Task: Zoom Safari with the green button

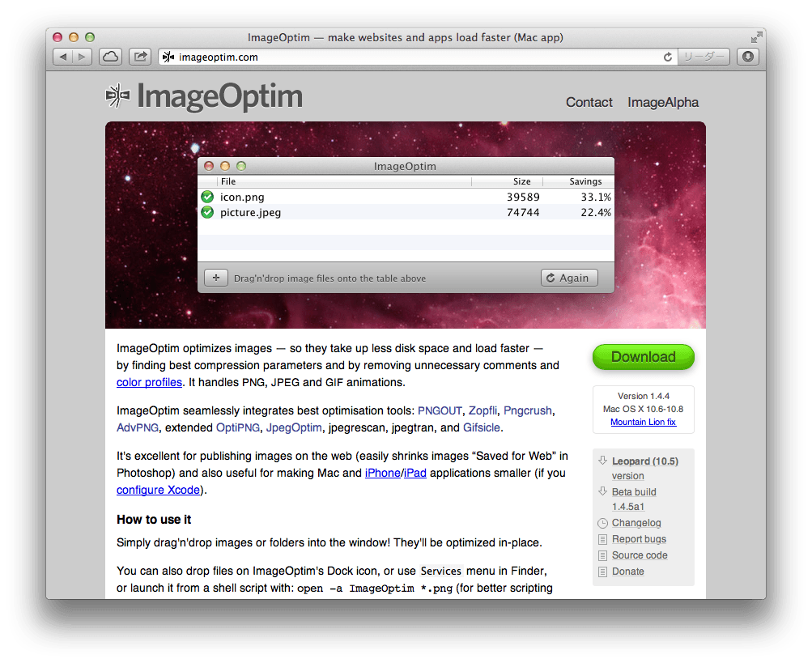Action: coord(90,37)
